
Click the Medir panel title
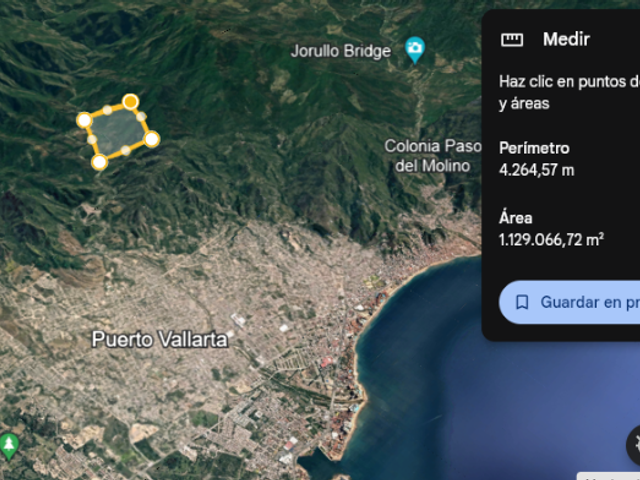click(566, 40)
